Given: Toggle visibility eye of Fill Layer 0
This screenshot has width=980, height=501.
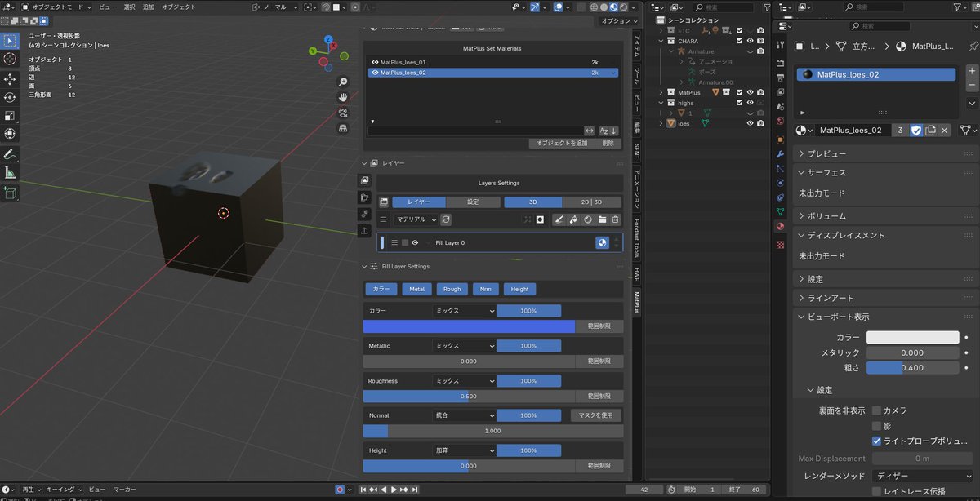Looking at the screenshot, I should 415,242.
